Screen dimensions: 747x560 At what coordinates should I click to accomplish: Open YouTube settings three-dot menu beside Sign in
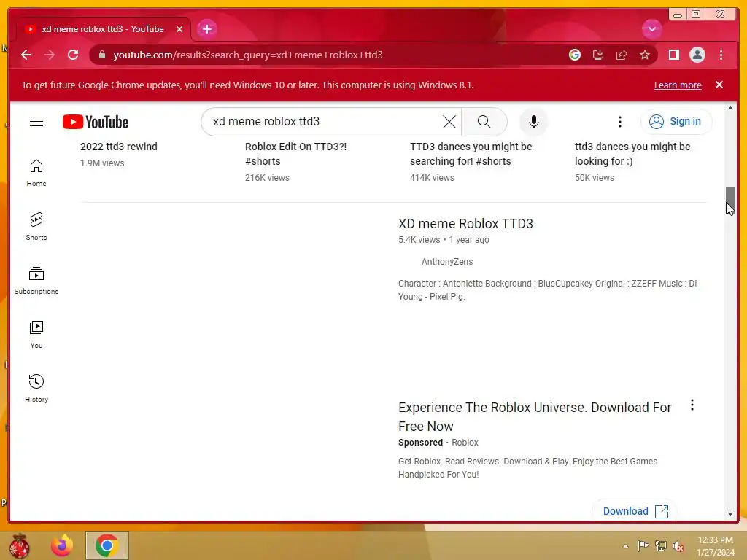620,122
